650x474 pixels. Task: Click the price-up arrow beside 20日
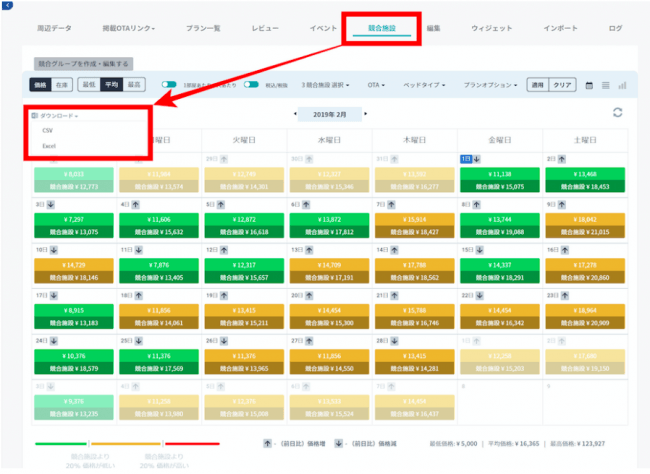coord(309,296)
